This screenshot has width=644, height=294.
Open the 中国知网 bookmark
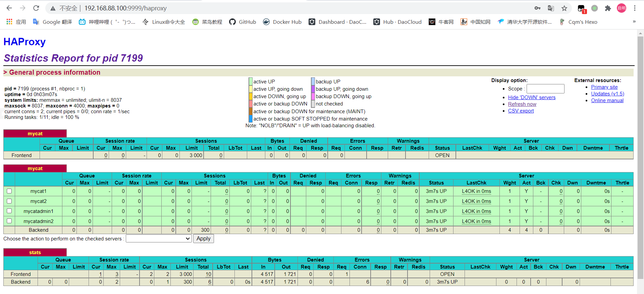pyautogui.click(x=475, y=22)
